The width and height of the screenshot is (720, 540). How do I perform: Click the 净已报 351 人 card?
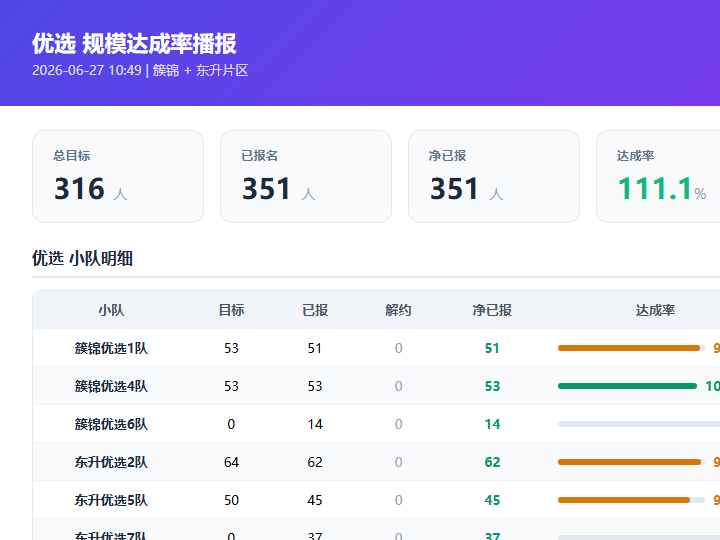[x=494, y=176]
